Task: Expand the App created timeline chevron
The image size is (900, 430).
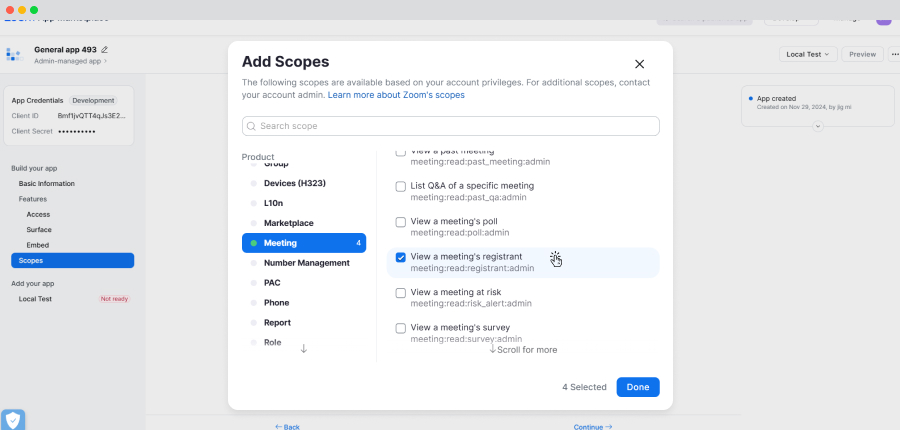Action: pos(818,126)
